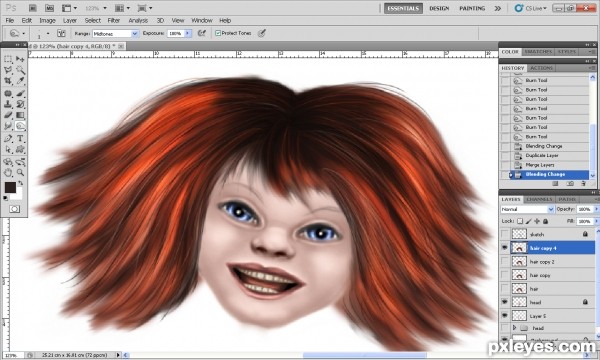600x360 pixels.
Task: Launch Mini Bridge from application bar
Action: click(x=49, y=8)
